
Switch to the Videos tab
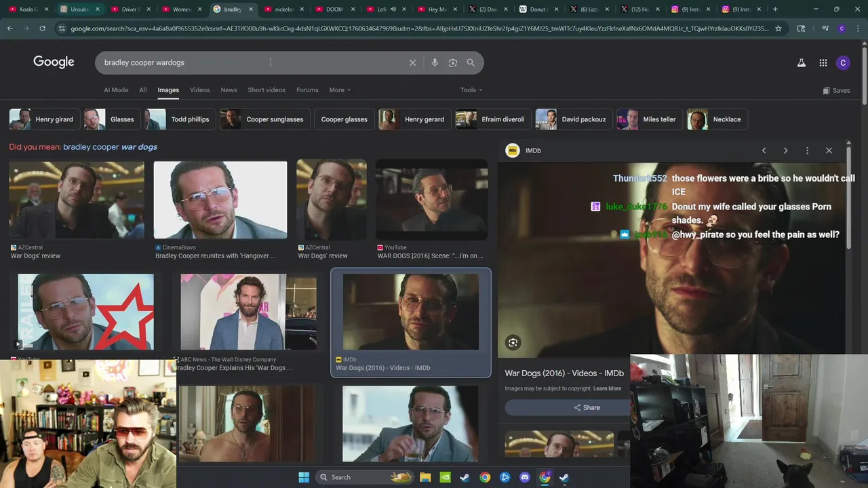(199, 90)
